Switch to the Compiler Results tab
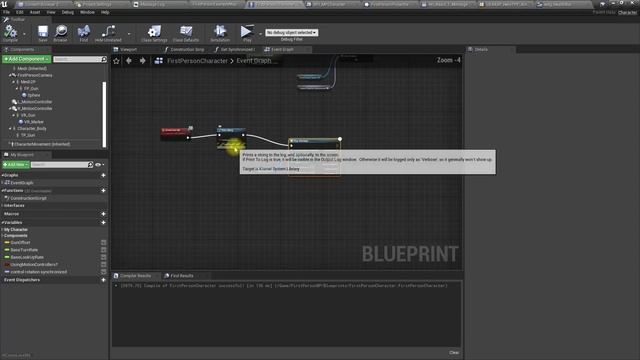Image resolution: width=640 pixels, height=360 pixels. click(x=135, y=276)
